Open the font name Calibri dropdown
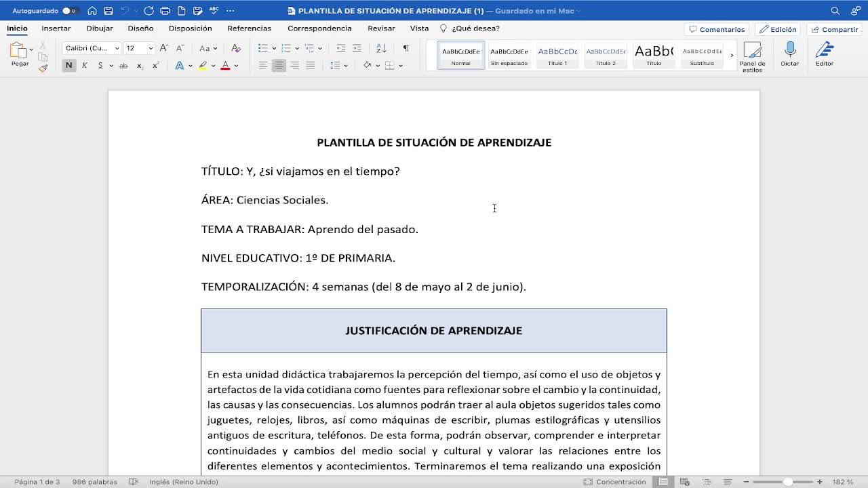Image resolution: width=868 pixels, height=488 pixels. (x=117, y=48)
